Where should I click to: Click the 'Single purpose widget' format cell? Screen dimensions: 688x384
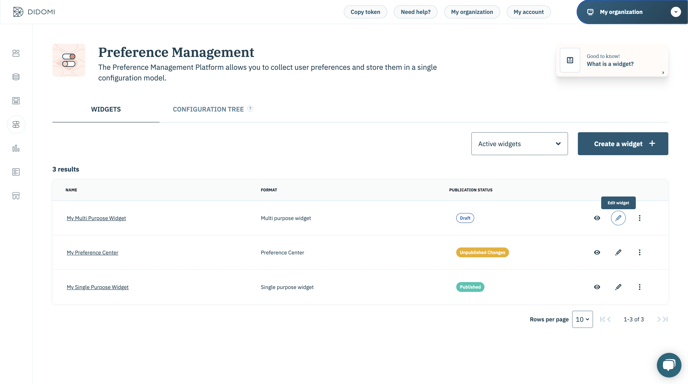287,287
